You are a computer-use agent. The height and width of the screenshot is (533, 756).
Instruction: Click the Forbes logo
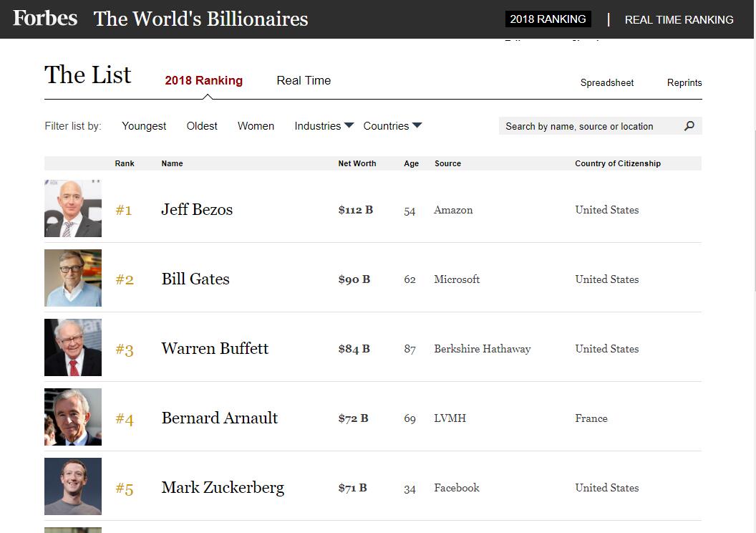click(x=45, y=19)
